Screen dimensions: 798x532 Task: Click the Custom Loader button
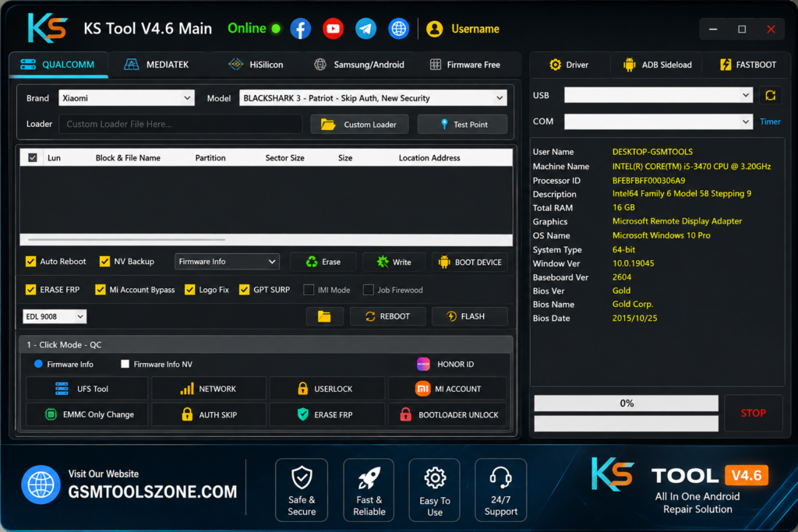click(x=359, y=125)
